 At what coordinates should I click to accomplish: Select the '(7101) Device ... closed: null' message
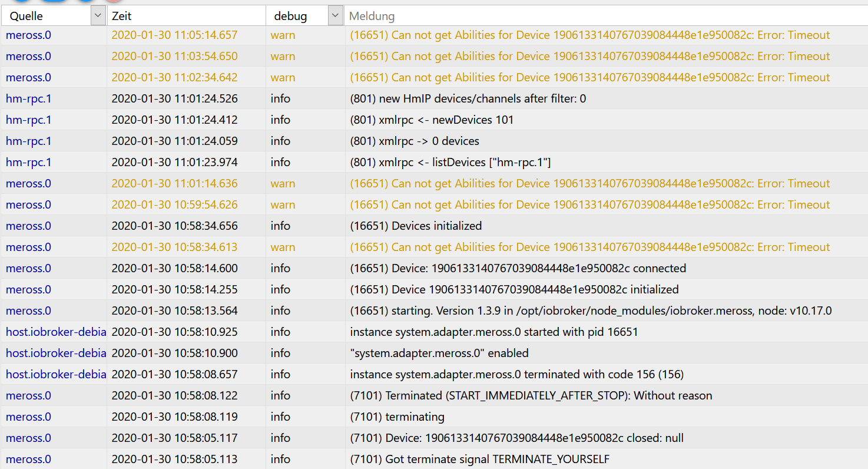pos(516,438)
